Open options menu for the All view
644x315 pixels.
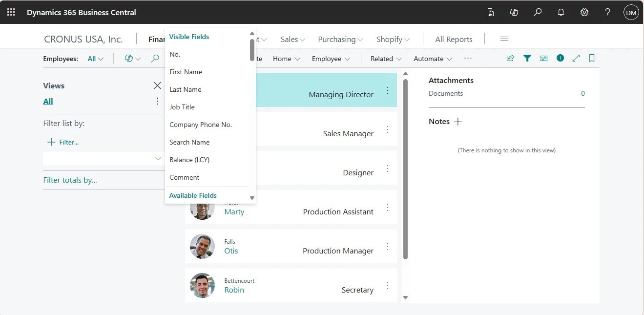click(157, 101)
